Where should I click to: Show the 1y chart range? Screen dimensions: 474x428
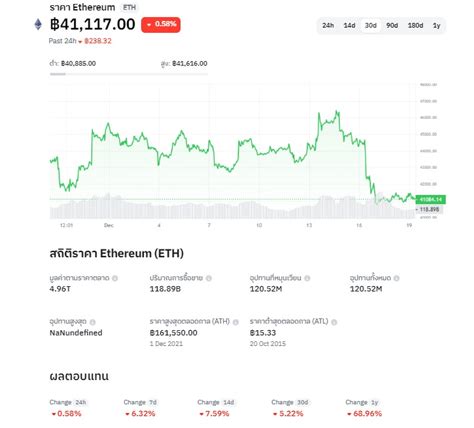(x=437, y=25)
